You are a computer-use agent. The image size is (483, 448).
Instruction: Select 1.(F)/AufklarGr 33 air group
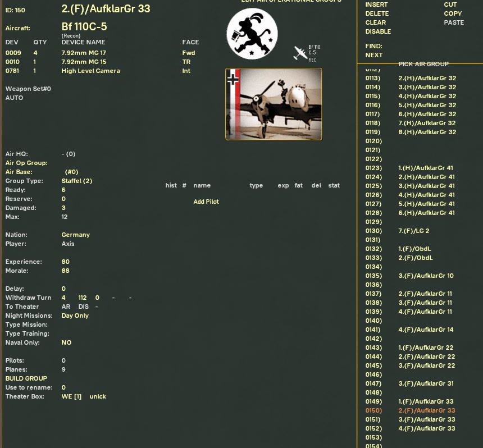click(426, 401)
